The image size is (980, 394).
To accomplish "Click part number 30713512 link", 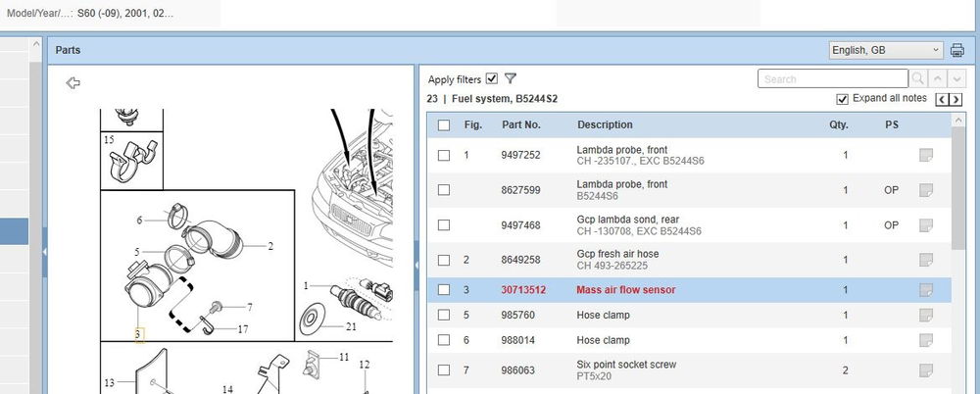I will 523,290.
